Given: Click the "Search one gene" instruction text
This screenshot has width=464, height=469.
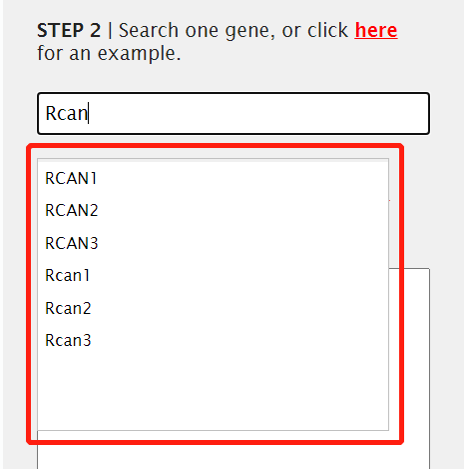Looking at the screenshot, I should point(196,31).
